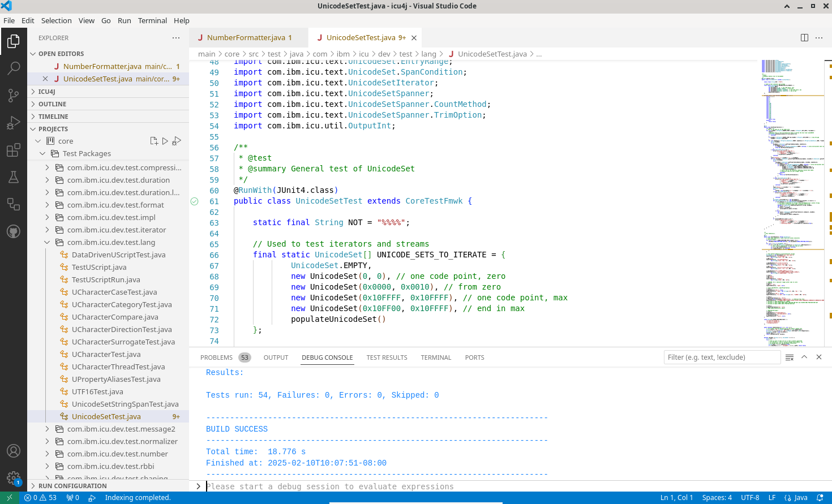832x504 pixels.
Task: Open the Selection menu
Action: 56,20
